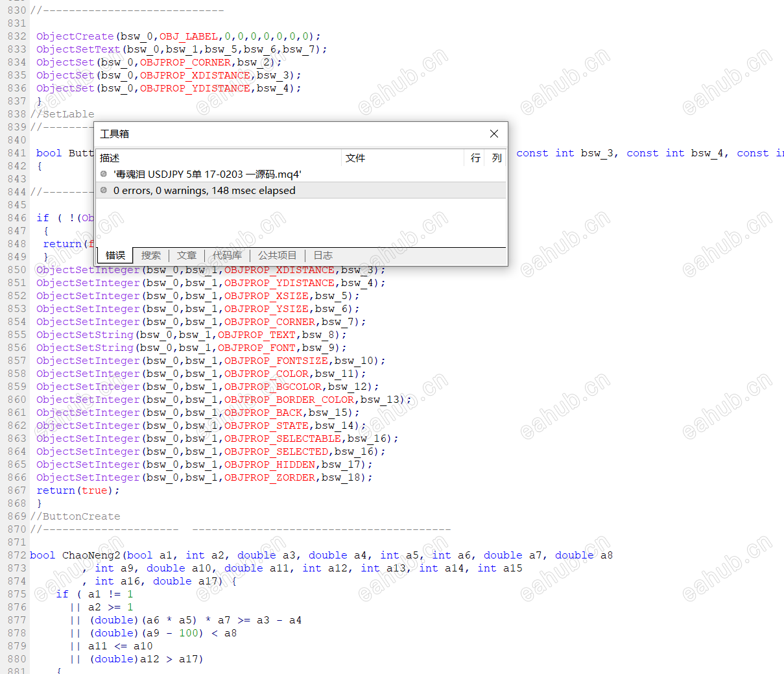Screen dimensions: 784x674
Task: Click 'return(true);' on line 867
Action: coord(78,490)
